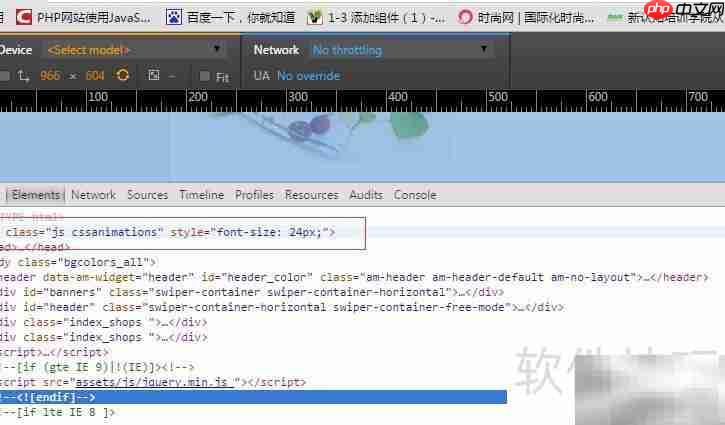Click the Network label in device toolbar
The width and height of the screenshot is (725, 425).
(276, 50)
